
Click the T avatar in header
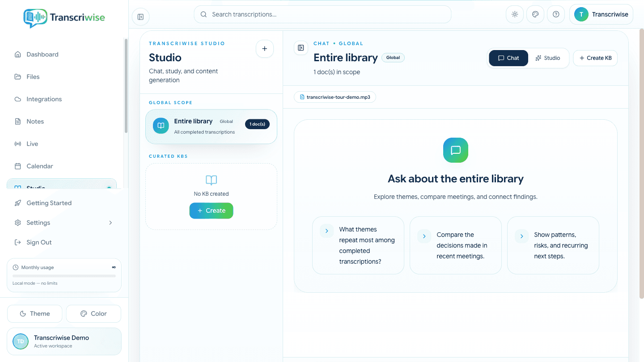581,14
